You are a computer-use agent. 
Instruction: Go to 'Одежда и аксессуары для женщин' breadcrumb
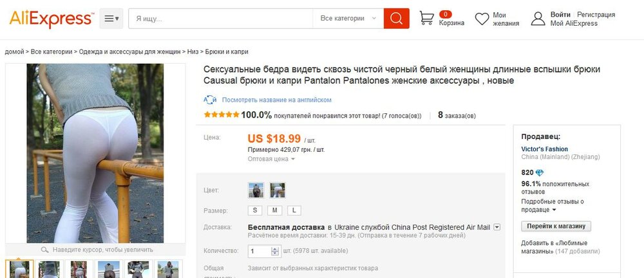coord(131,51)
